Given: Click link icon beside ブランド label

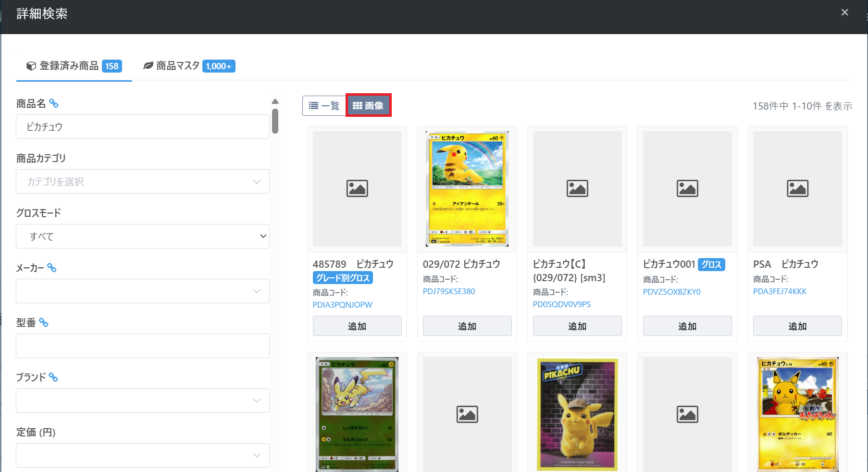Looking at the screenshot, I should (53, 377).
